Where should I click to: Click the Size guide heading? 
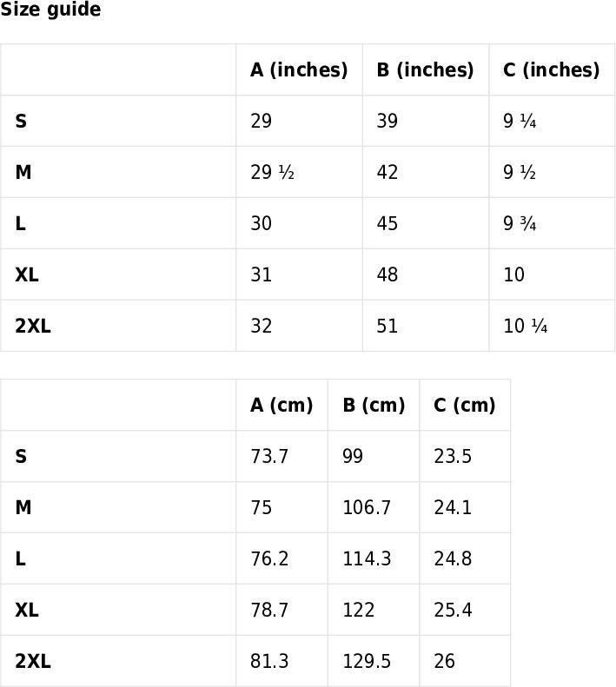(x=50, y=10)
